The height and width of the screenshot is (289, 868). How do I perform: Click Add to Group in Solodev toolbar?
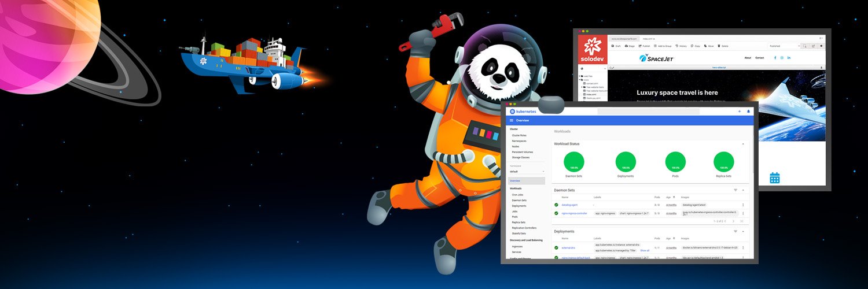tap(663, 46)
